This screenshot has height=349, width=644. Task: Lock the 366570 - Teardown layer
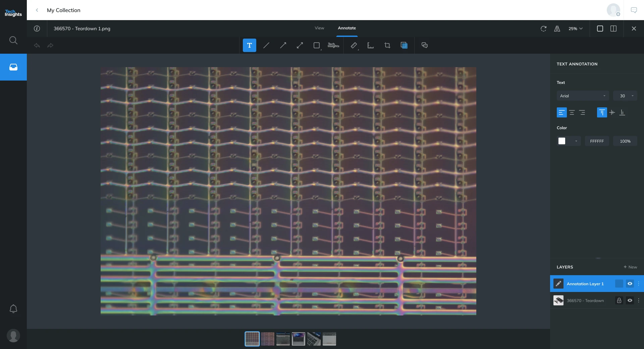tap(619, 300)
